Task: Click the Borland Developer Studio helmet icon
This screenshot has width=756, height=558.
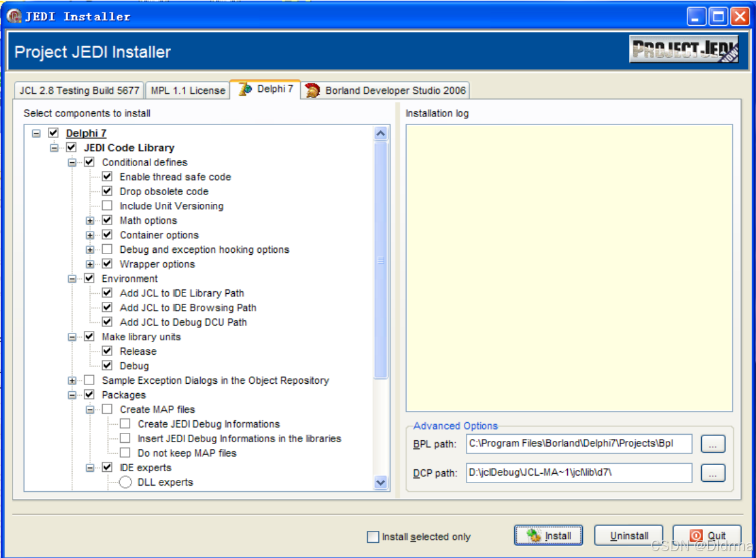Action: (x=312, y=91)
